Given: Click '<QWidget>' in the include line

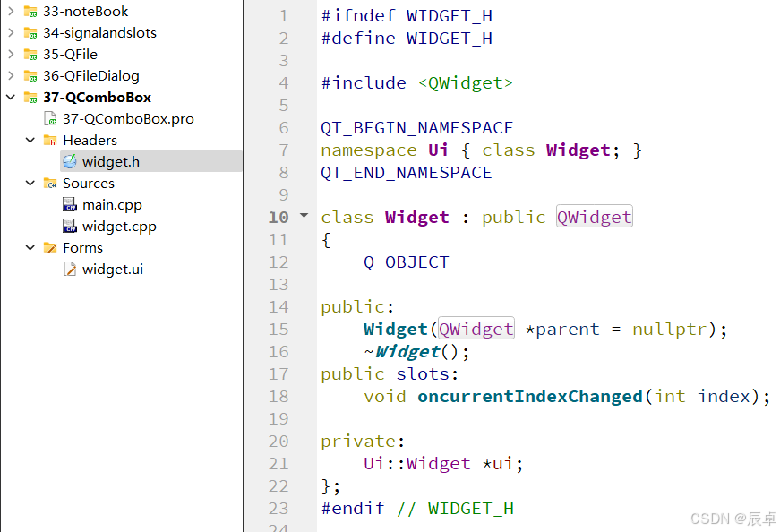Looking at the screenshot, I should pos(465,83).
